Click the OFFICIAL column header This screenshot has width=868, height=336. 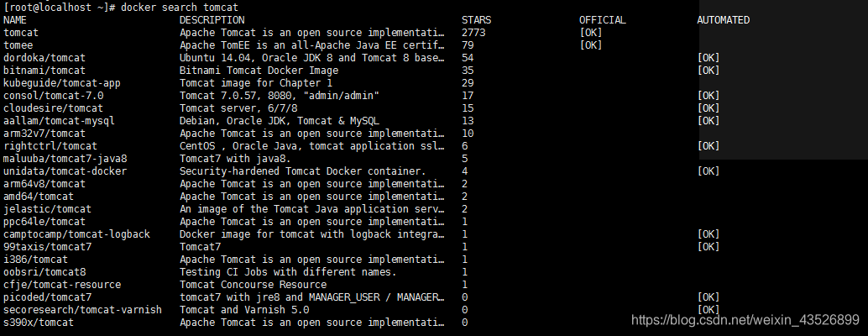coord(602,20)
